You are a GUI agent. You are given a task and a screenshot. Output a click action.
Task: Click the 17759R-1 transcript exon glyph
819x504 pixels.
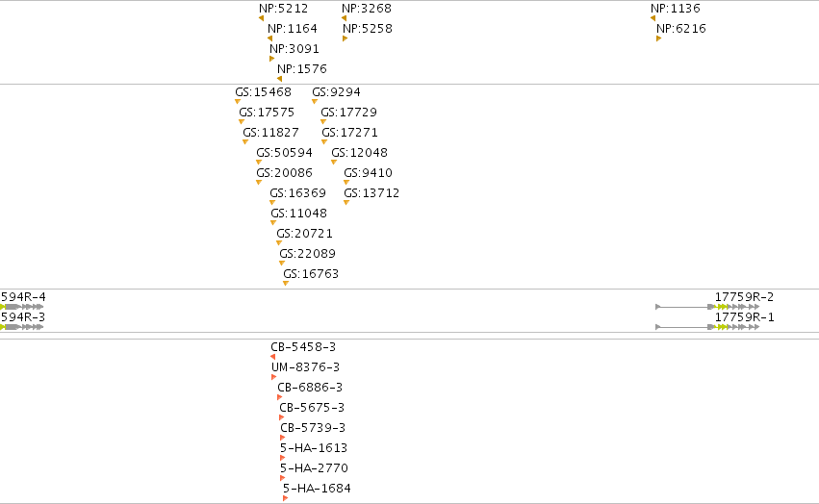(707, 327)
